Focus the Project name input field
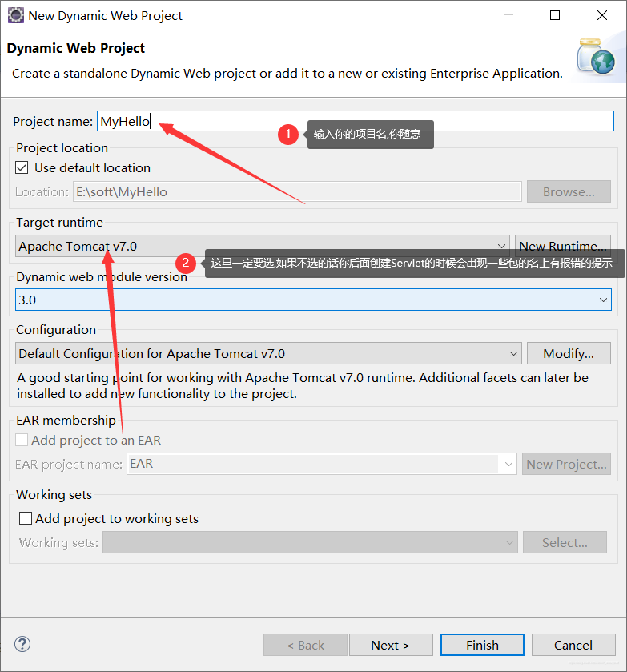Screen dimensions: 627x672 click(x=356, y=121)
